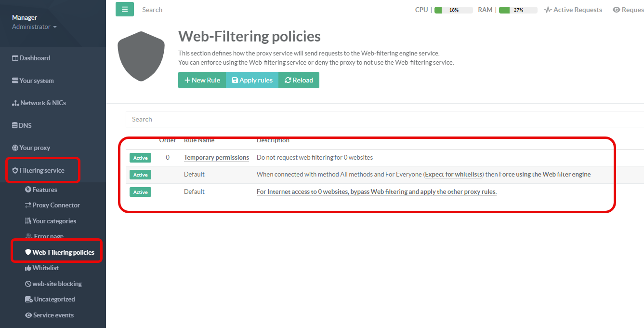Click the web-site blocking ban icon
Viewport: 644px width, 328px height.
click(x=28, y=284)
